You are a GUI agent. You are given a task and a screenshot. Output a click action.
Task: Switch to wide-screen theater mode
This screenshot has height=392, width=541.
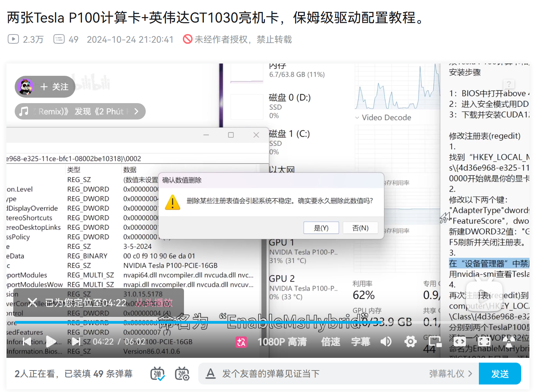(x=459, y=341)
